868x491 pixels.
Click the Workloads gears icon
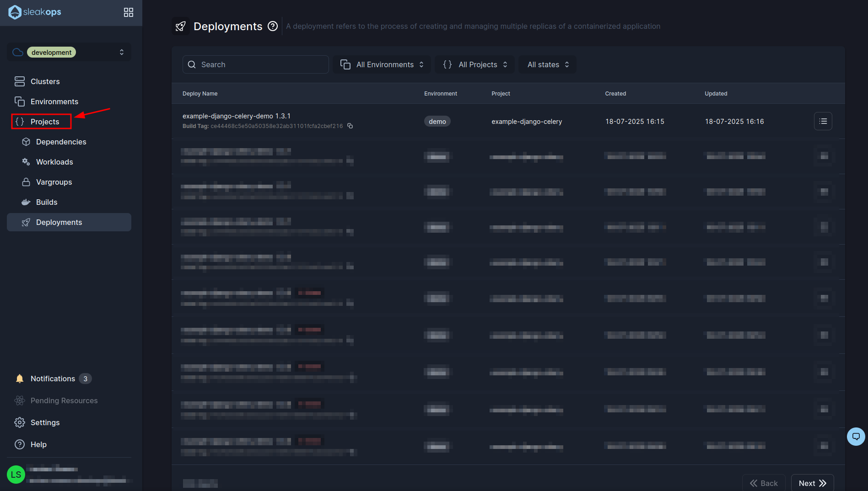pyautogui.click(x=26, y=162)
